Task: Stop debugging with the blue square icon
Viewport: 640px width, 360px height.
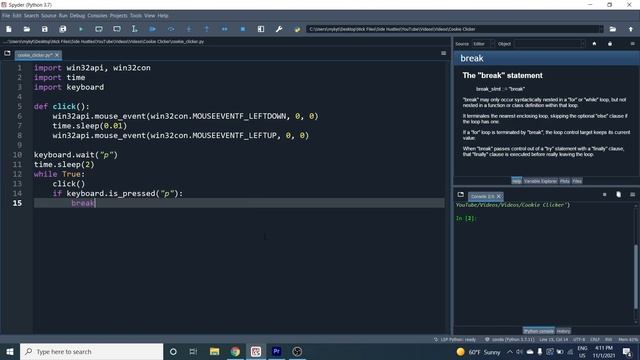Action: tap(243, 29)
